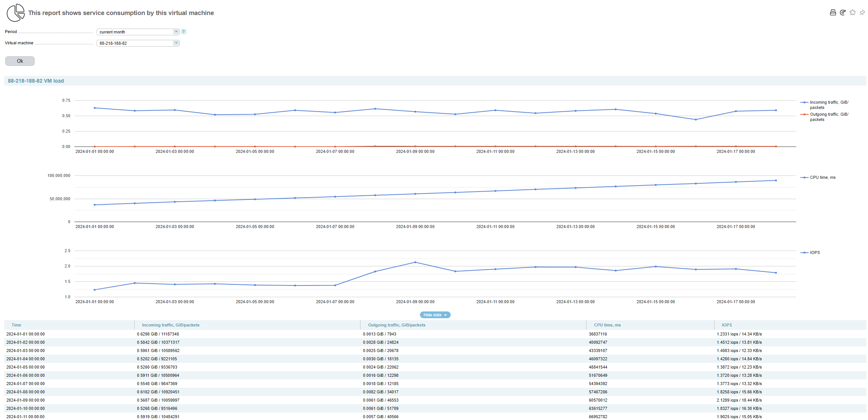
Task: Click the help question mark icon
Action: [x=184, y=32]
